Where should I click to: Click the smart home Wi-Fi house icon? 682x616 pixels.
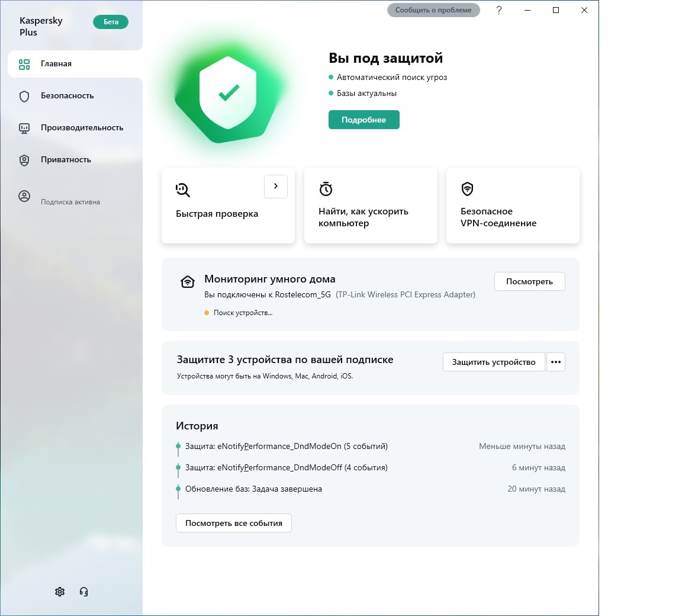188,282
